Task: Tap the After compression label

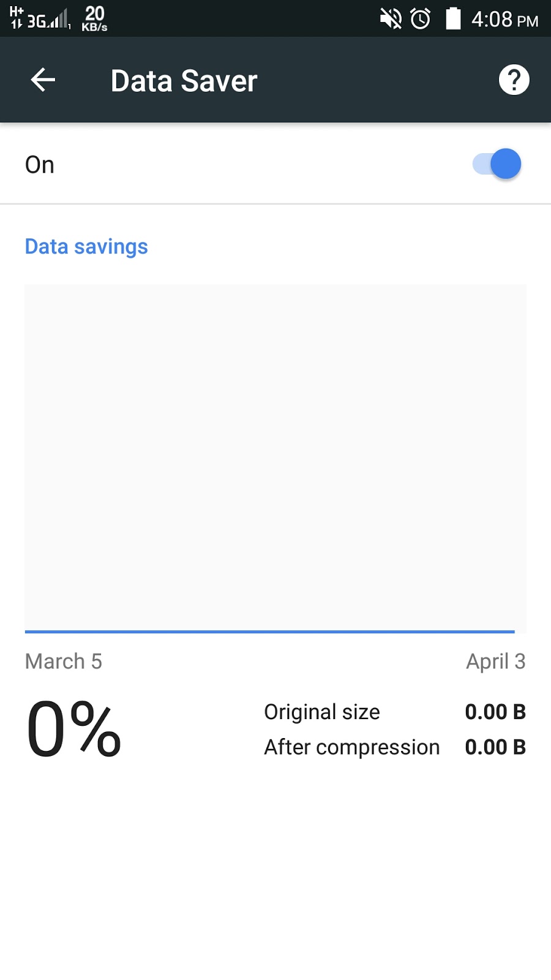Action: tap(352, 747)
